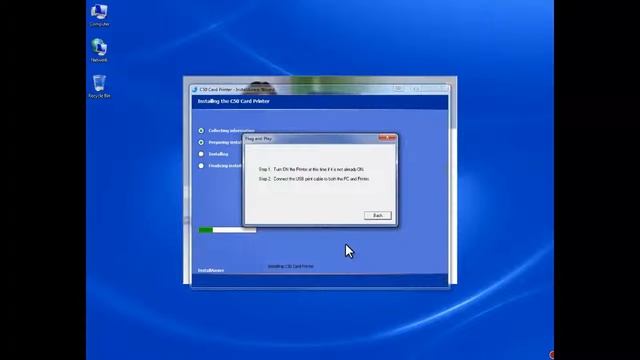This screenshot has width=640, height=360.
Task: Click the Installing C50 Card Printer status text
Action: pyautogui.click(x=291, y=267)
